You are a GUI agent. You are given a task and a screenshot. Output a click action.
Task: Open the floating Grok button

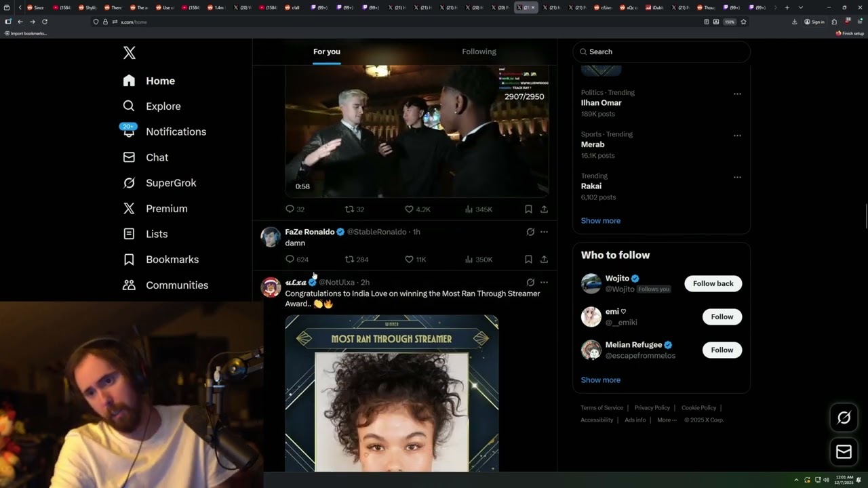[x=844, y=418]
